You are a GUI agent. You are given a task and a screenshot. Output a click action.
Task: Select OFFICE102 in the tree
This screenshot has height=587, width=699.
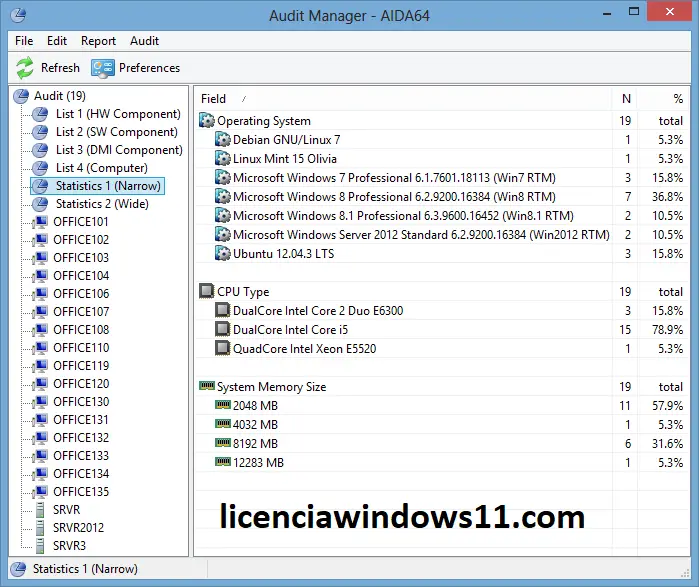tap(81, 240)
